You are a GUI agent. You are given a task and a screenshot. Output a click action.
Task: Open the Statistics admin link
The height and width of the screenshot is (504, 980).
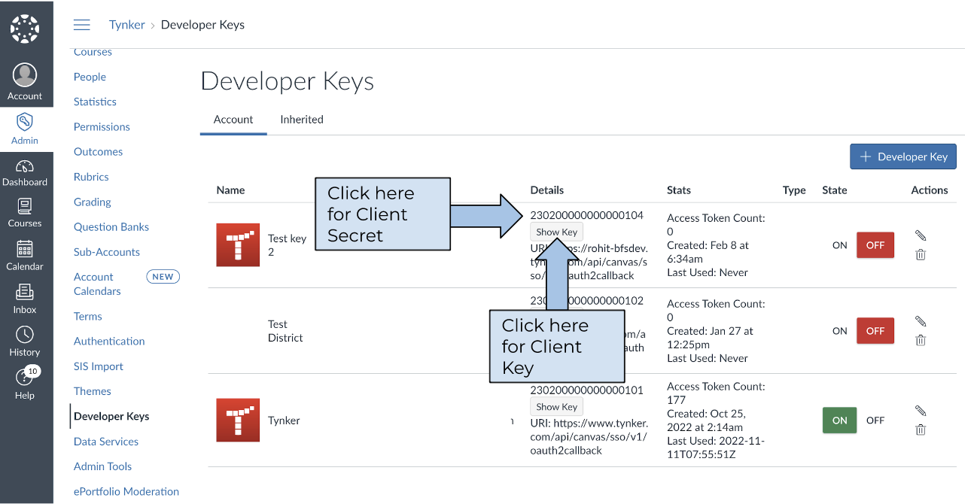[95, 102]
